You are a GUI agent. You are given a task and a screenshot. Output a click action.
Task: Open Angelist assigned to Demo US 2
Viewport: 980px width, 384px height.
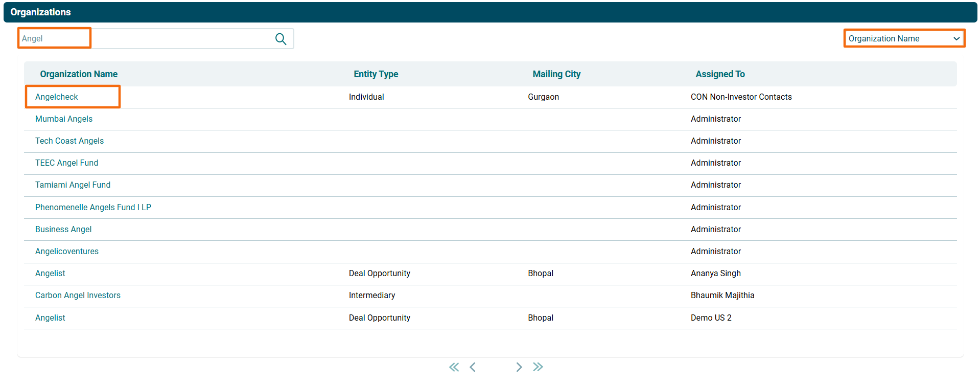click(x=50, y=318)
